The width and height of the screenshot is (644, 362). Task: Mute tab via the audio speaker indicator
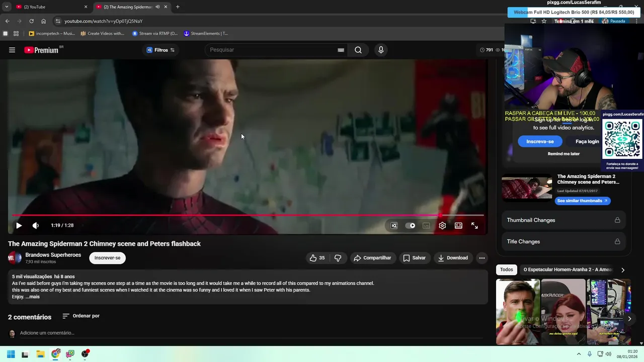pyautogui.click(x=157, y=7)
